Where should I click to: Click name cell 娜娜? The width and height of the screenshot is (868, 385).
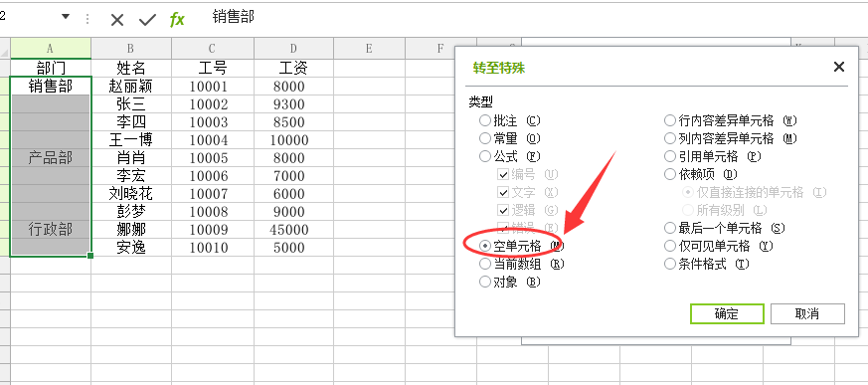tap(131, 230)
